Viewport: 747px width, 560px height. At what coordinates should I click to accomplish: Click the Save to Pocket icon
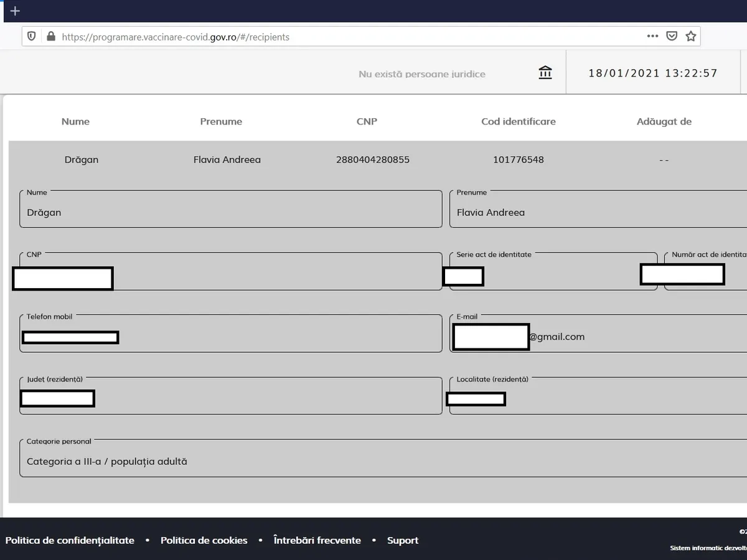tap(672, 36)
